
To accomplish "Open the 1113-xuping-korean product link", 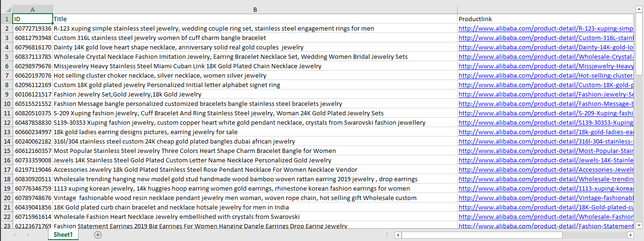I will click(546, 188).
